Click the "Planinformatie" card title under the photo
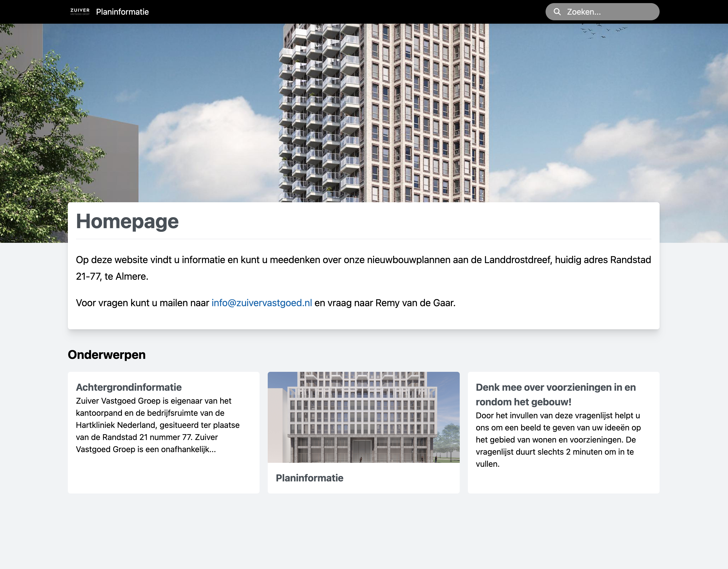 (x=309, y=478)
